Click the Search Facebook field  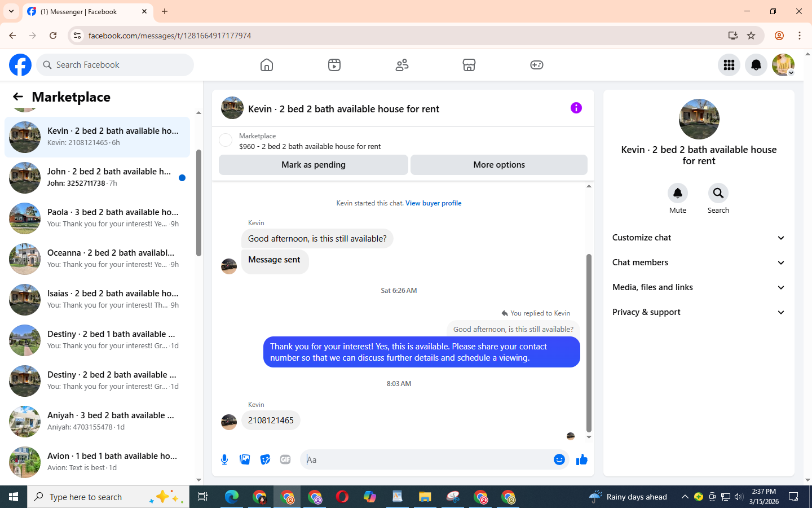(115, 65)
